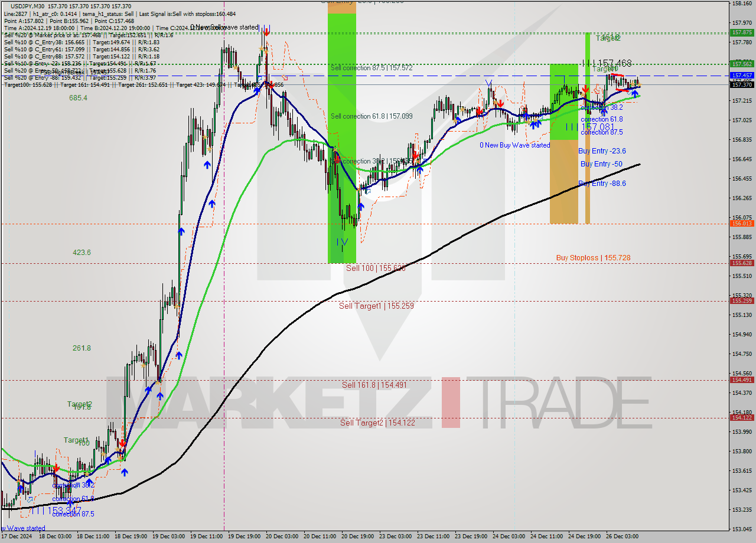
Task: Click the green 157.562 price tag on axis
Action: [x=742, y=64]
